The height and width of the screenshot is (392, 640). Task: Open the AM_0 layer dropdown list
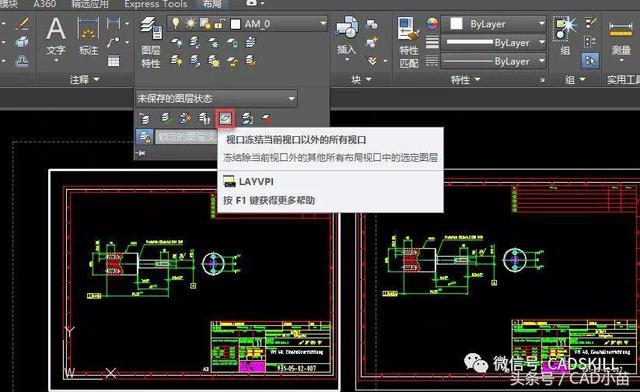coord(323,24)
